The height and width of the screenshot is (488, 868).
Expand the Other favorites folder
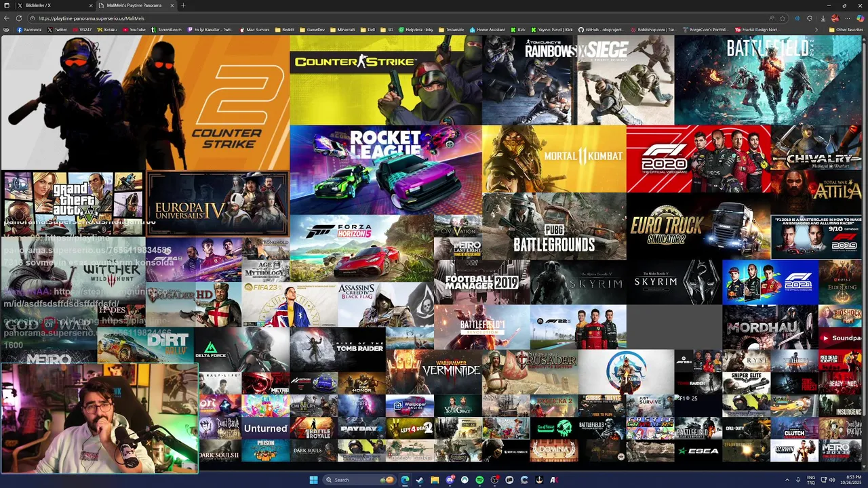[846, 30]
